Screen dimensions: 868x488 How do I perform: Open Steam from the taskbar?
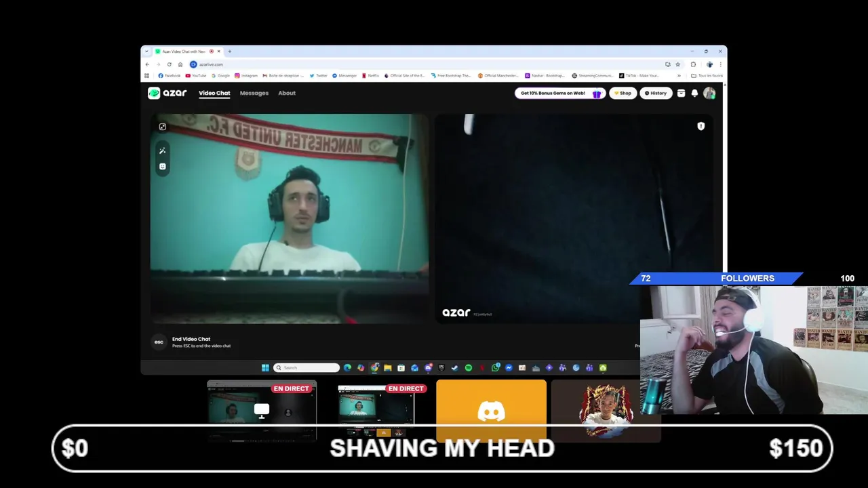pyautogui.click(x=454, y=367)
